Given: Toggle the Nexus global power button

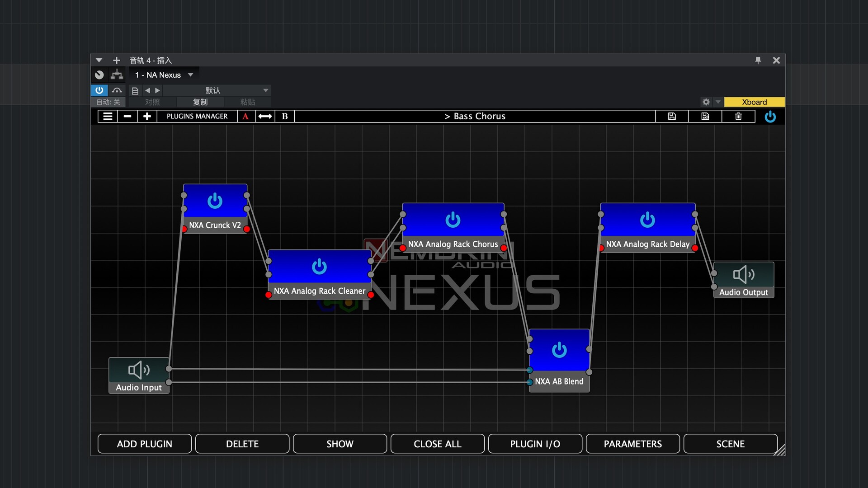Looking at the screenshot, I should click(x=770, y=117).
